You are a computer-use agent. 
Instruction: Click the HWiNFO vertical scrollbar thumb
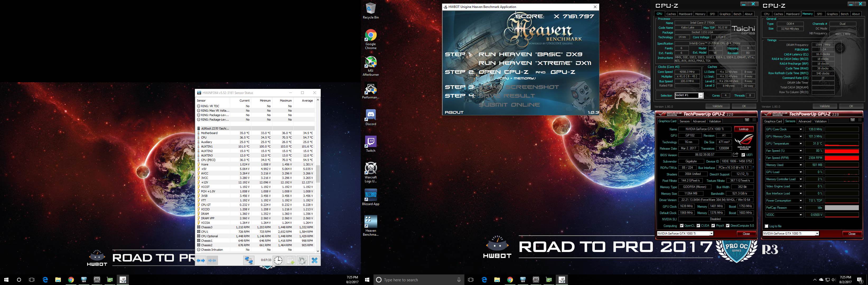click(318, 174)
